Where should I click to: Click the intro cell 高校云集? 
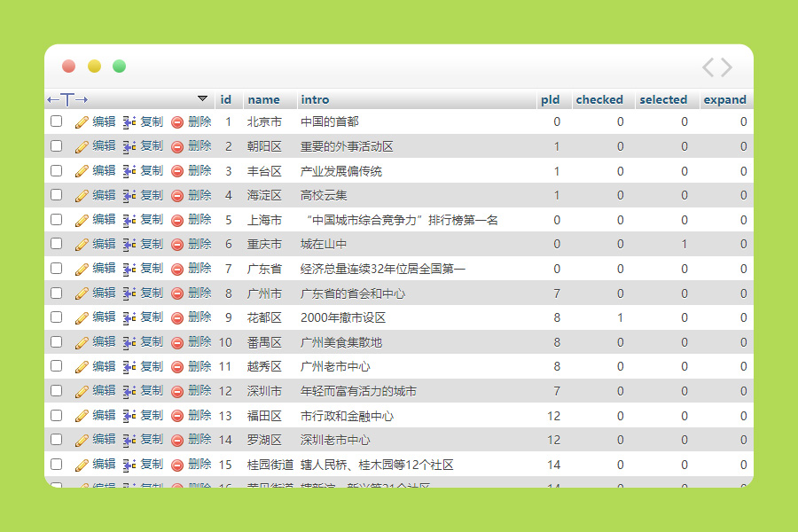coord(324,195)
